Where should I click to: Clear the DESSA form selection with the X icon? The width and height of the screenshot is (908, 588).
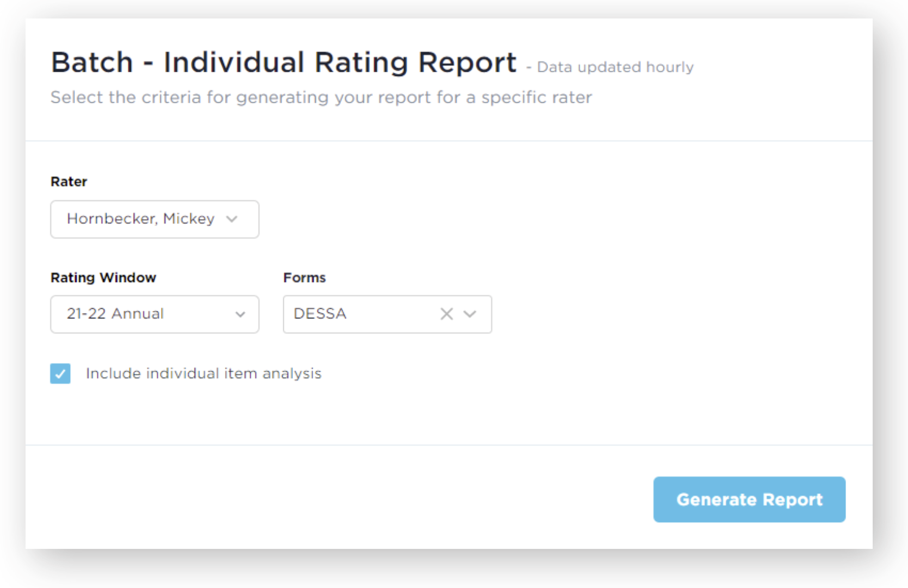446,314
